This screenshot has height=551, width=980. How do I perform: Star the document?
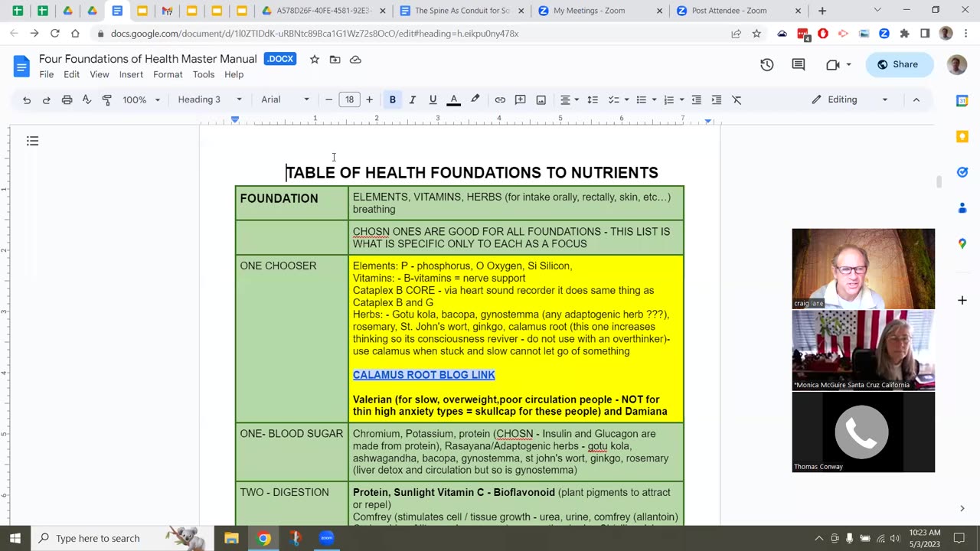point(314,59)
